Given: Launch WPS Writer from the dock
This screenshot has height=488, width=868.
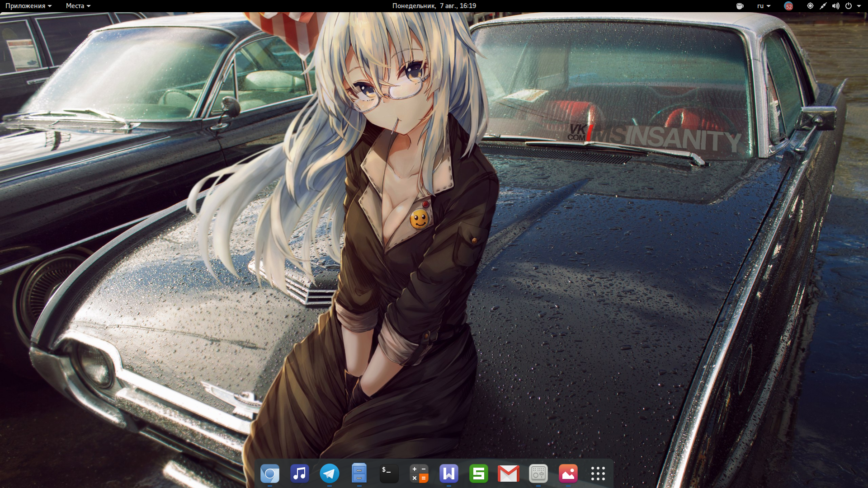Looking at the screenshot, I should 449,474.
